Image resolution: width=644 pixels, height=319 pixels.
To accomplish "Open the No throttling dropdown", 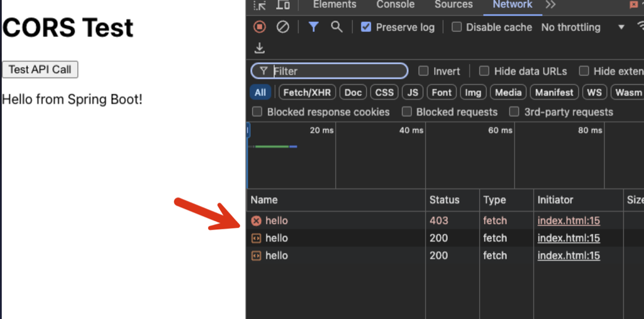I will click(x=582, y=28).
